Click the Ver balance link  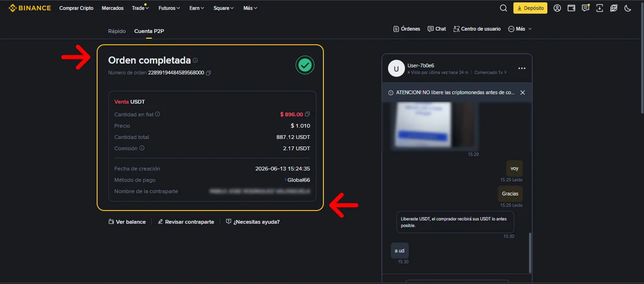127,222
